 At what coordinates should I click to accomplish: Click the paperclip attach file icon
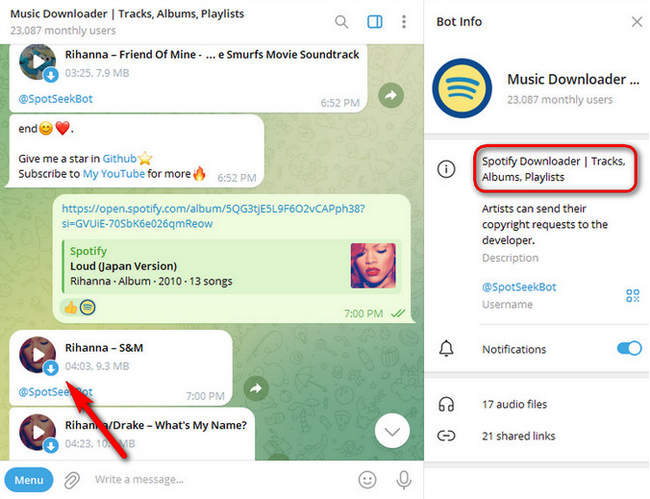[x=72, y=480]
